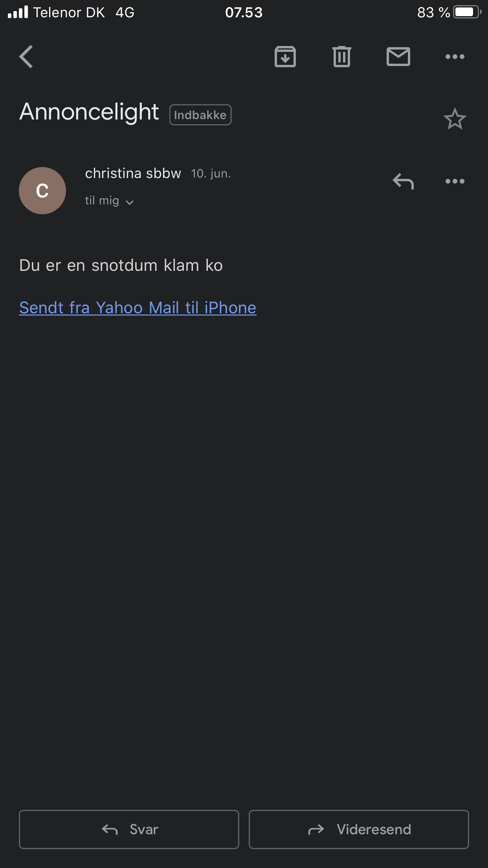Image resolution: width=488 pixels, height=868 pixels.
Task: Star the Annoncelight email
Action: (x=455, y=119)
